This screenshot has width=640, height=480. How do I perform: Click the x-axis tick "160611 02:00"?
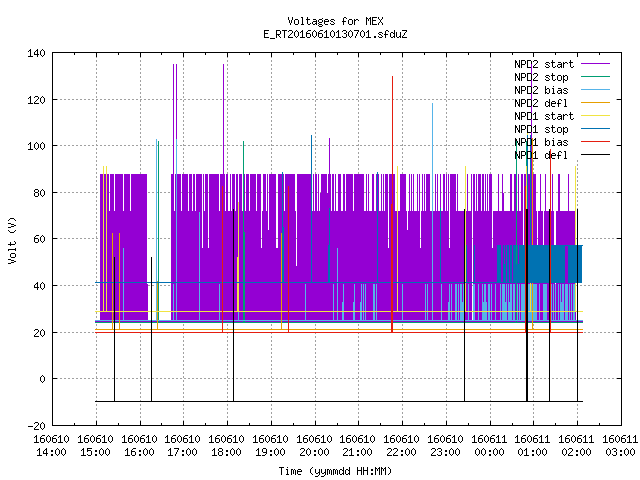(576, 446)
